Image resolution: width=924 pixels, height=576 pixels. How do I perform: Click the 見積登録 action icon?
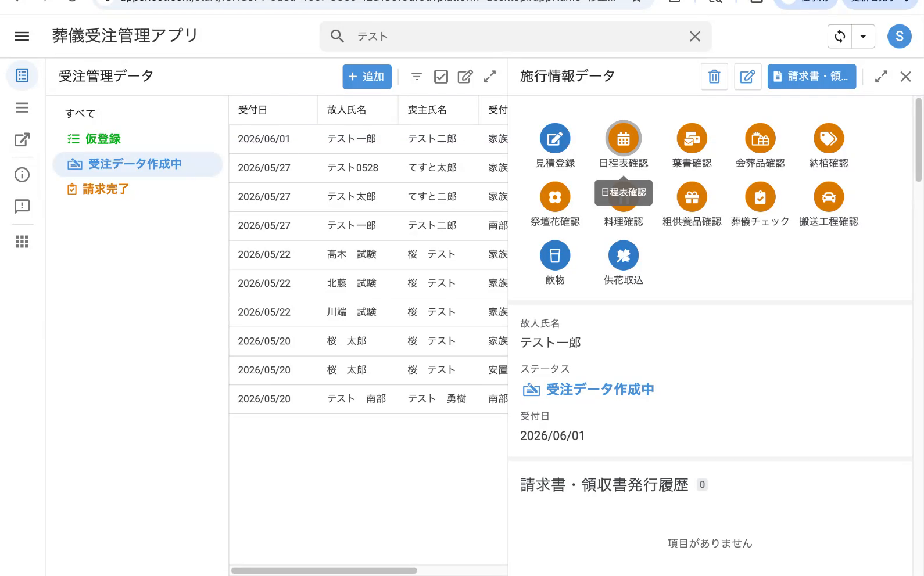(x=555, y=139)
